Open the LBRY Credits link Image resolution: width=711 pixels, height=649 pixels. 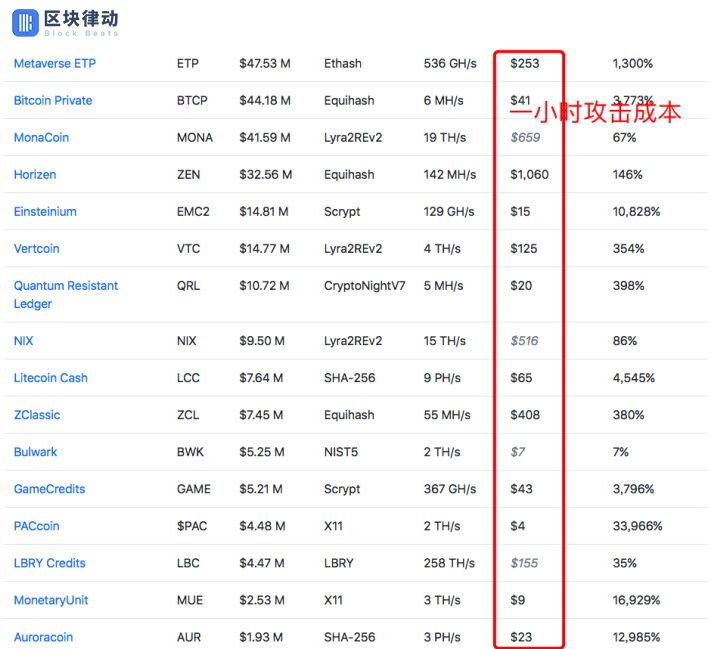50,563
